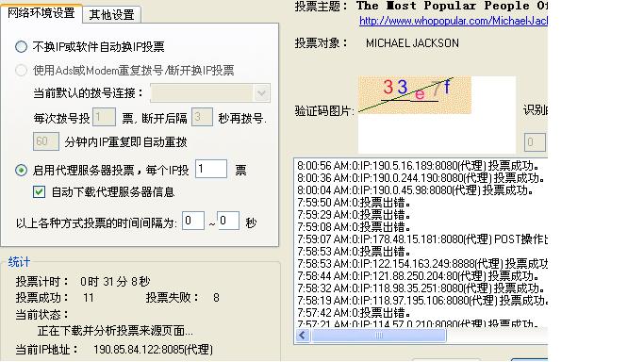Click the 每个IP投 votes input field
Screen dimensions: 644x362
click(x=211, y=169)
